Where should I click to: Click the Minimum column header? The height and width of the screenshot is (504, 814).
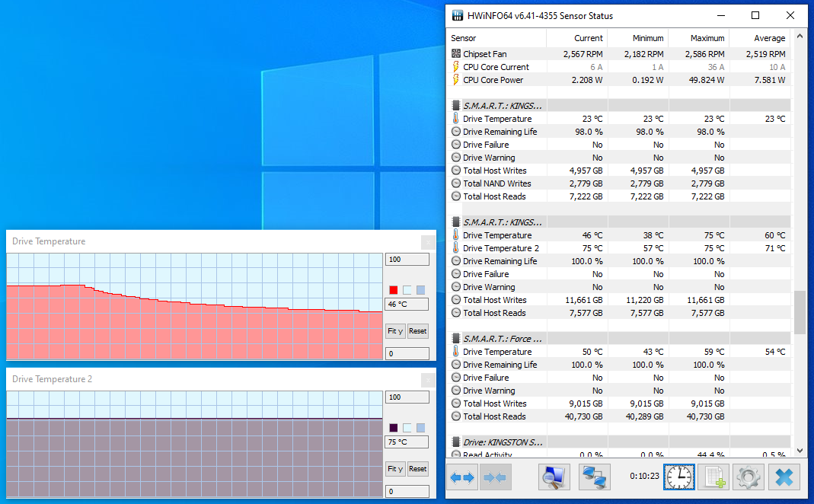tap(637, 38)
